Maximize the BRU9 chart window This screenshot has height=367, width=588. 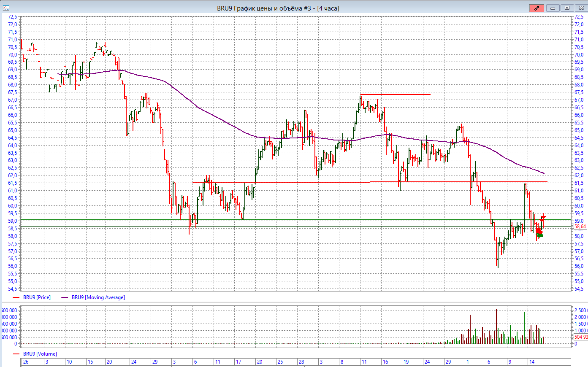[567, 8]
